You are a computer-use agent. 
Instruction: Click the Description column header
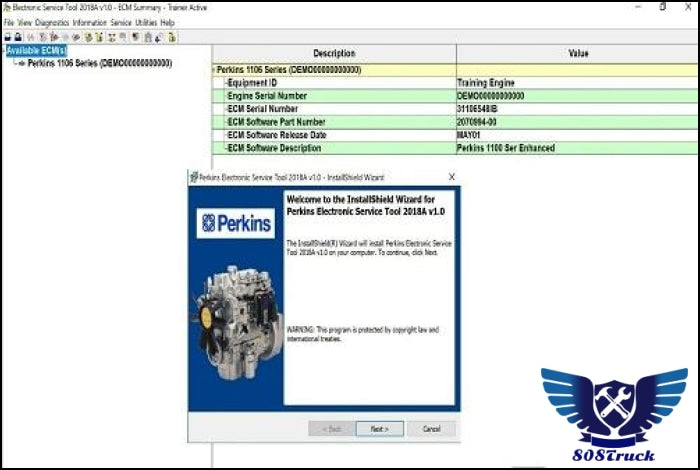point(333,53)
